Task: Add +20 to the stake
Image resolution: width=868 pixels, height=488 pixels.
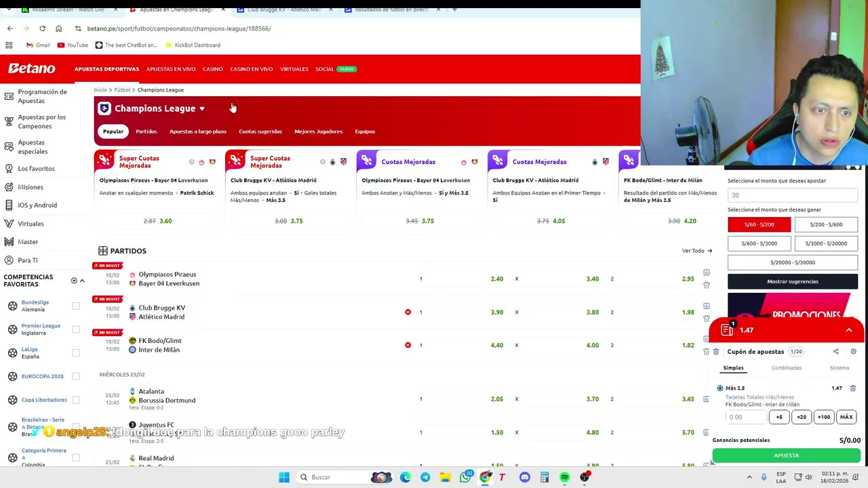Action: [802, 417]
